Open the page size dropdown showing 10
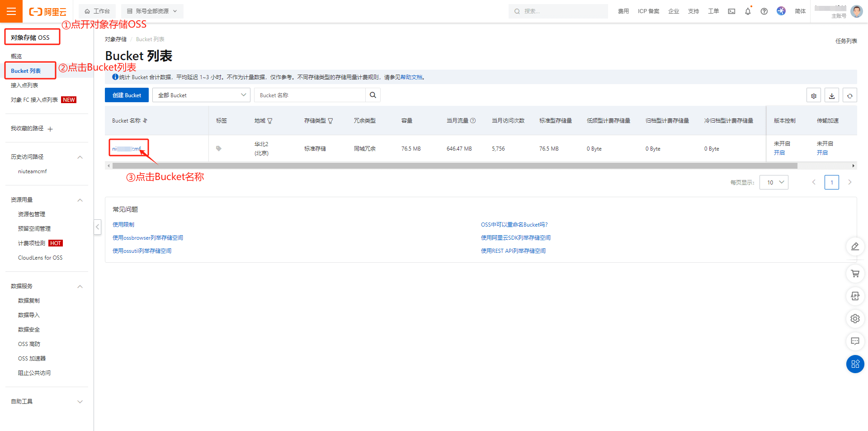The image size is (868, 431). tap(774, 182)
